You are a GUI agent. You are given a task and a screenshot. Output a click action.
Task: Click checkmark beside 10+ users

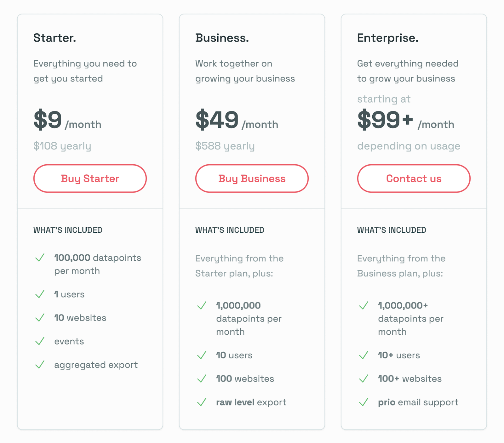(364, 355)
